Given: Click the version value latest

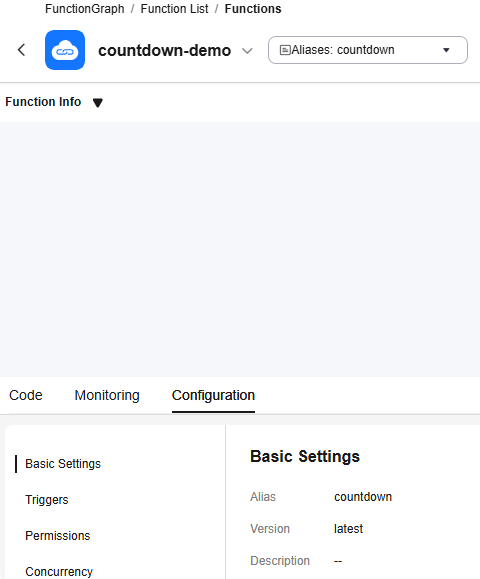Looking at the screenshot, I should pyautogui.click(x=348, y=528).
